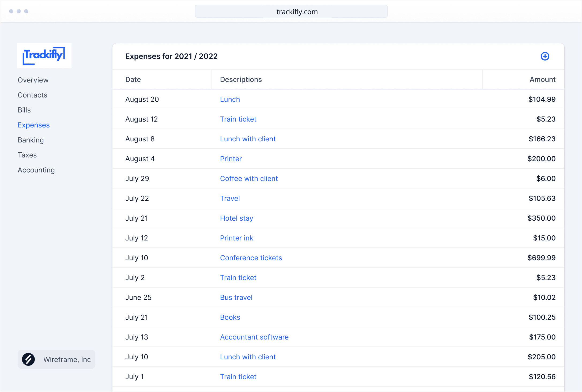Select the $175.00 amount cell
The height and width of the screenshot is (392, 582).
542,337
